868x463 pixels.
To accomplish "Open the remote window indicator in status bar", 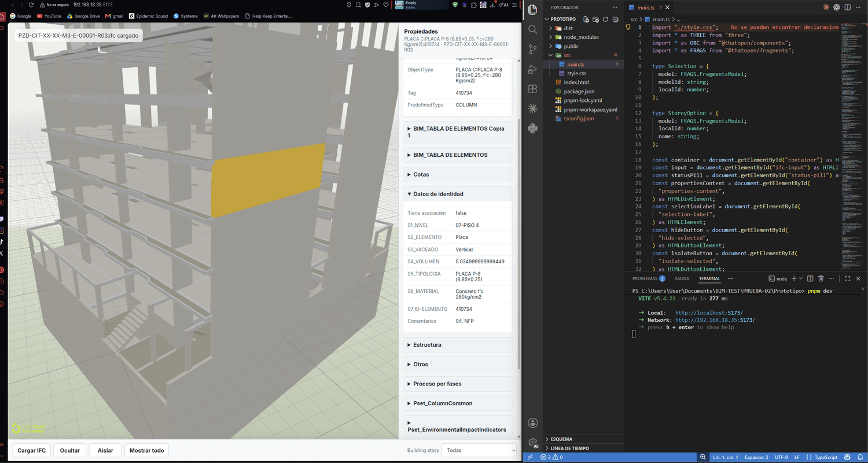I will (x=530, y=457).
